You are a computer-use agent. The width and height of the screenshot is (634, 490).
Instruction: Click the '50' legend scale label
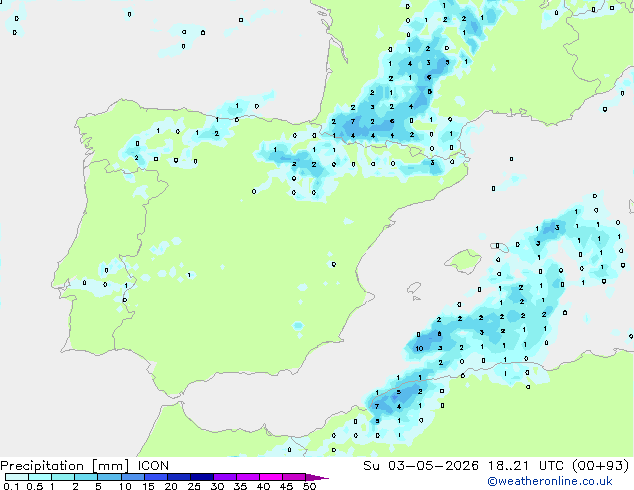(x=310, y=486)
